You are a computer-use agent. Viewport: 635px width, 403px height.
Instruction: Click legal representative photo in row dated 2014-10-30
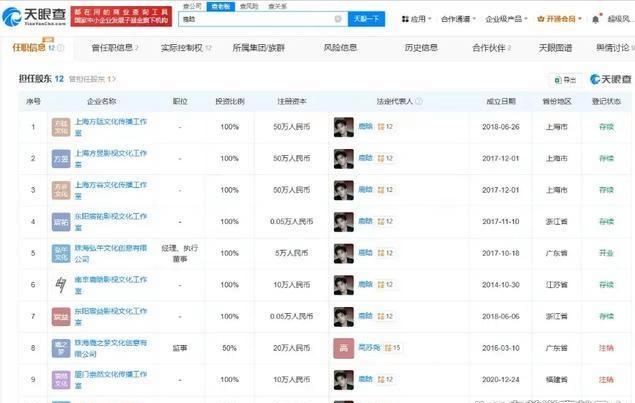tap(343, 285)
